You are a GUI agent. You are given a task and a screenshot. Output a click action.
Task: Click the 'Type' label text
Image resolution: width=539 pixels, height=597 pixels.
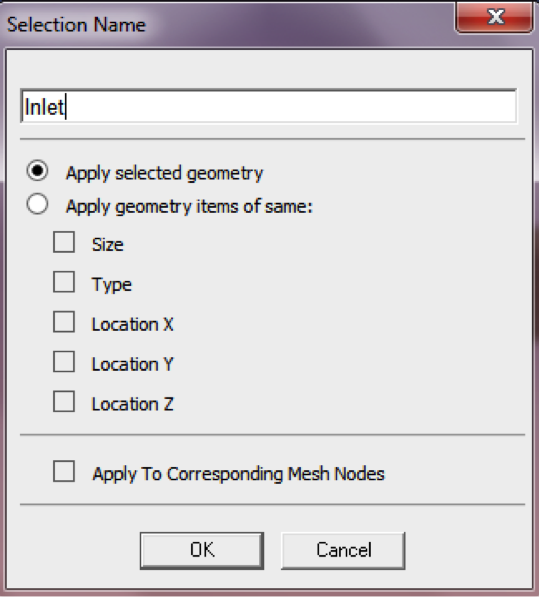coord(112,285)
